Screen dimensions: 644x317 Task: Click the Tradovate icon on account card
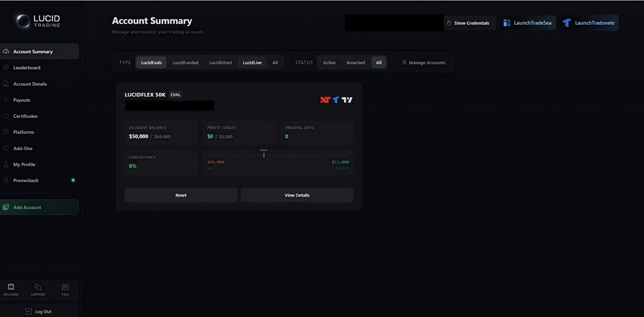pyautogui.click(x=336, y=100)
